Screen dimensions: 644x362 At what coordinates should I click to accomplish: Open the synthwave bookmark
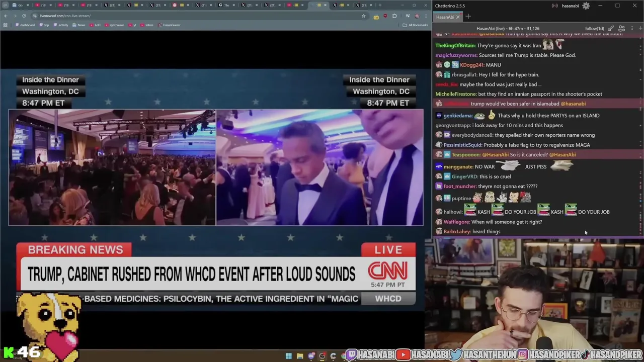(114, 25)
